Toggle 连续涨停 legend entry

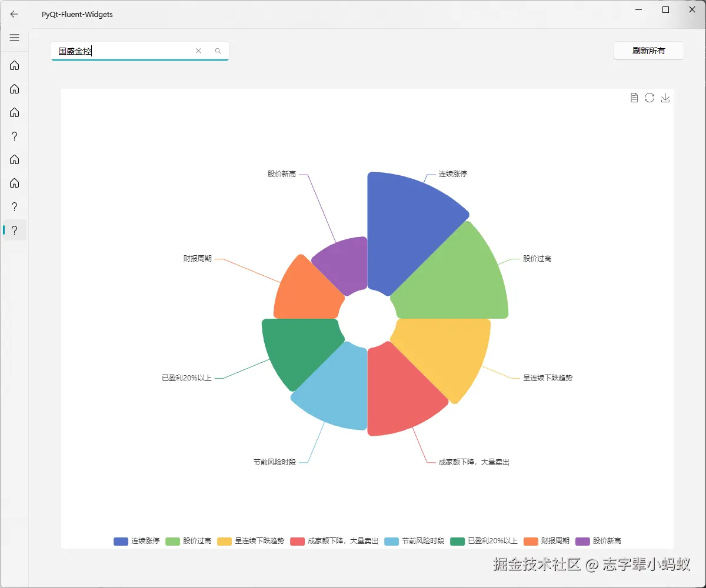[136, 541]
